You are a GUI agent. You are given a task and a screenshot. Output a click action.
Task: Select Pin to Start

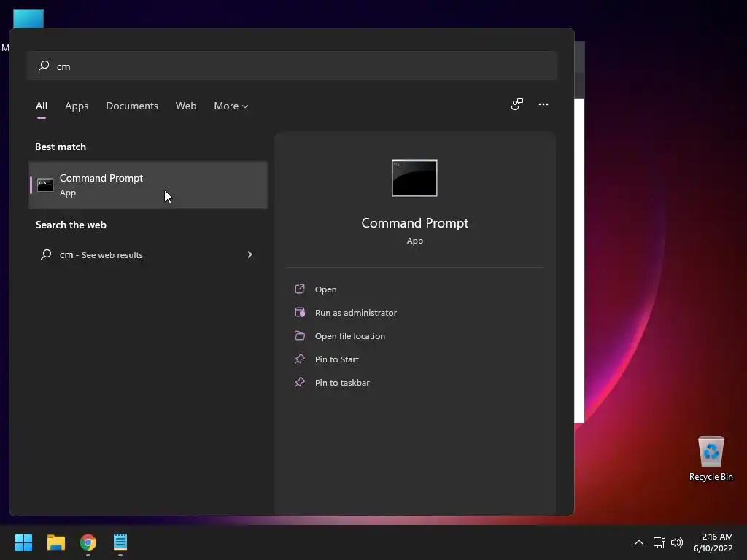[x=337, y=359]
